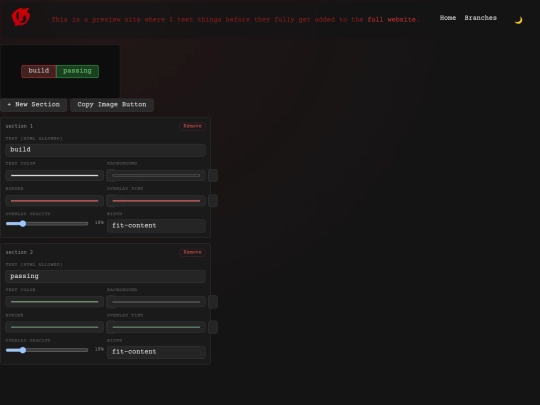Open section 2 Border color picker
This screenshot has width=540, height=405.
(54, 327)
